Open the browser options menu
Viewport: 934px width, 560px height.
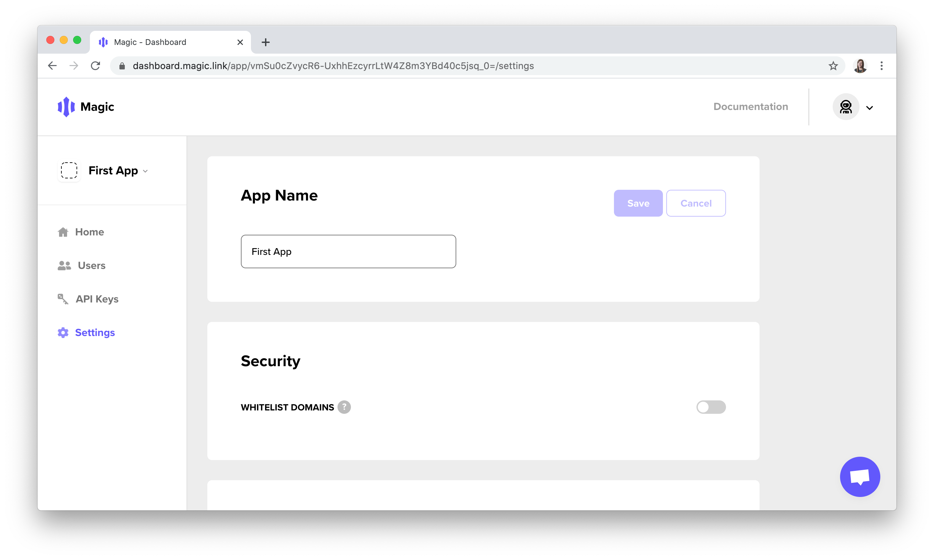(882, 66)
